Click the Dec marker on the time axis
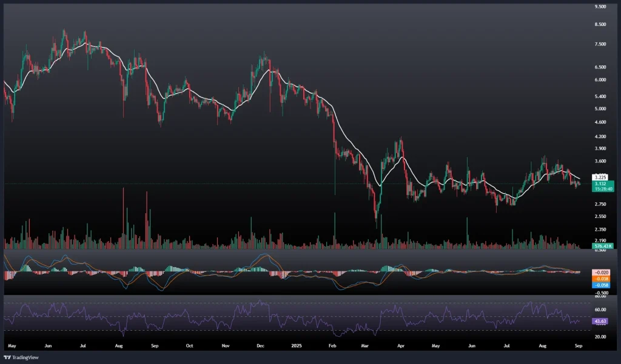This screenshot has width=621, height=364. [x=260, y=345]
